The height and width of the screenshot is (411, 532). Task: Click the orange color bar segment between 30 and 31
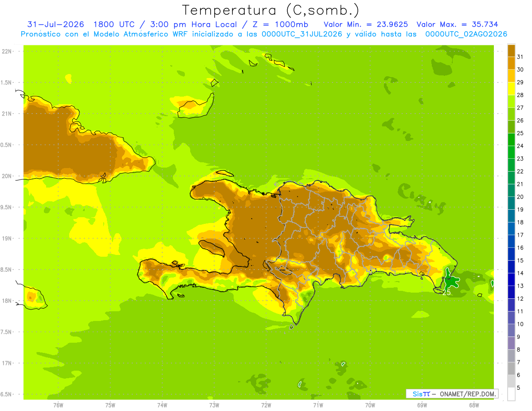(x=511, y=63)
